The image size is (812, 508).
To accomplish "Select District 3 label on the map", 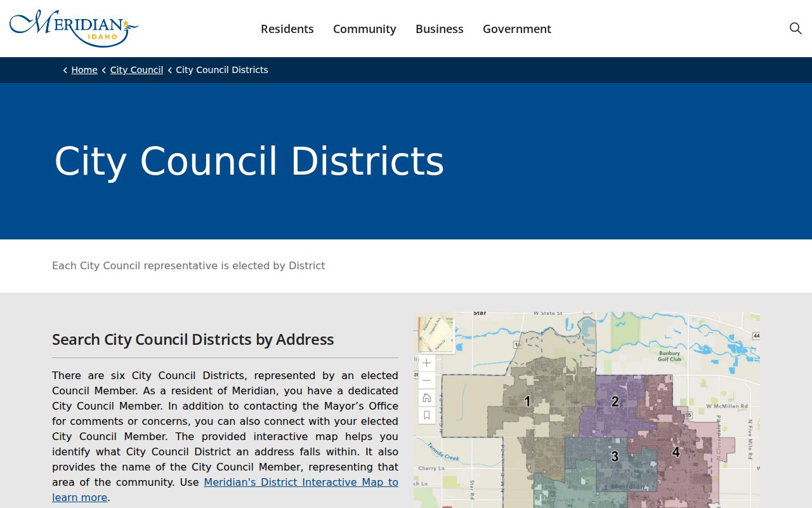I will 615,456.
